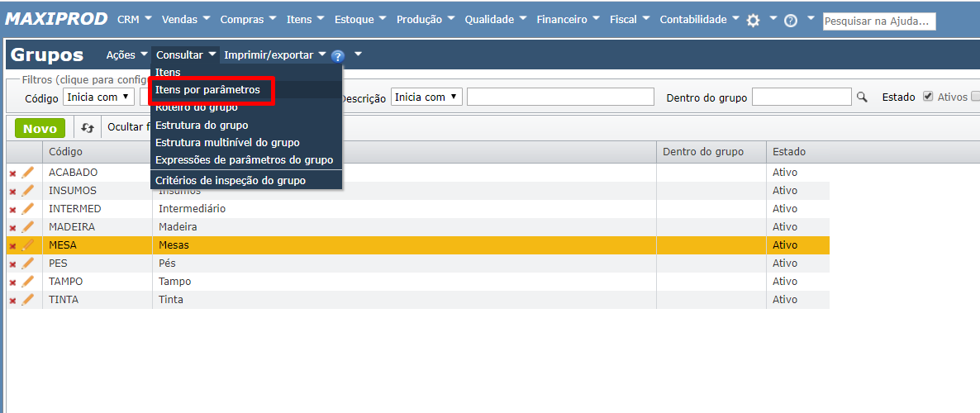Open the Ações menu
The width and height of the screenshot is (980, 413).
tap(127, 55)
